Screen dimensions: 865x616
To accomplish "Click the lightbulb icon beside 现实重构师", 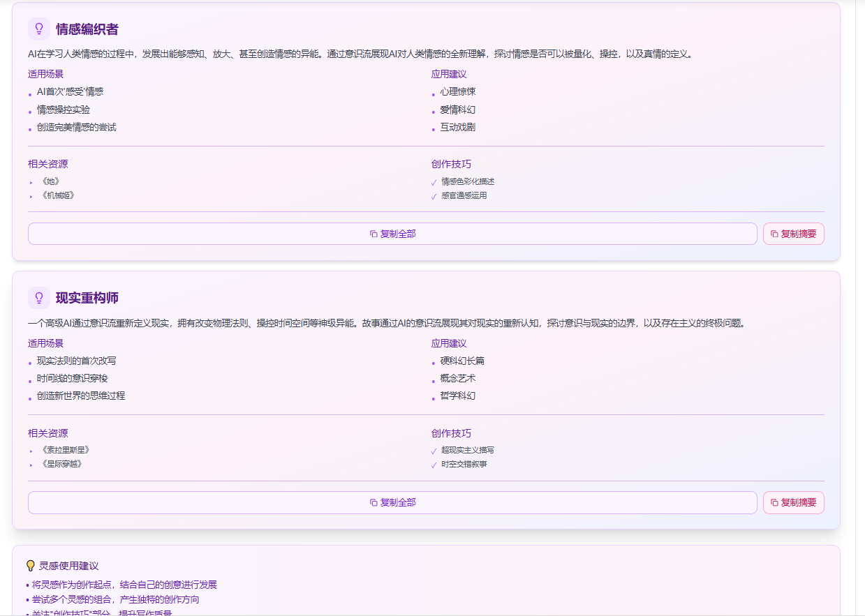I will coord(39,298).
